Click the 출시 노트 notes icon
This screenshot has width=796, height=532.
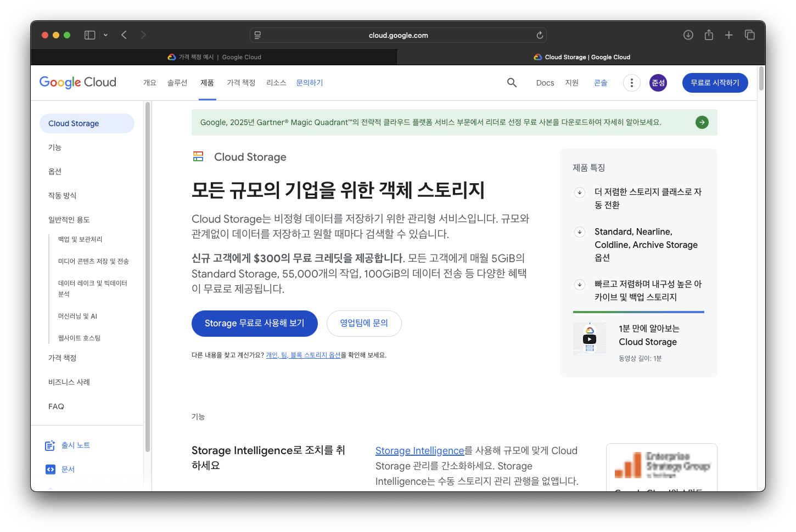(x=50, y=445)
